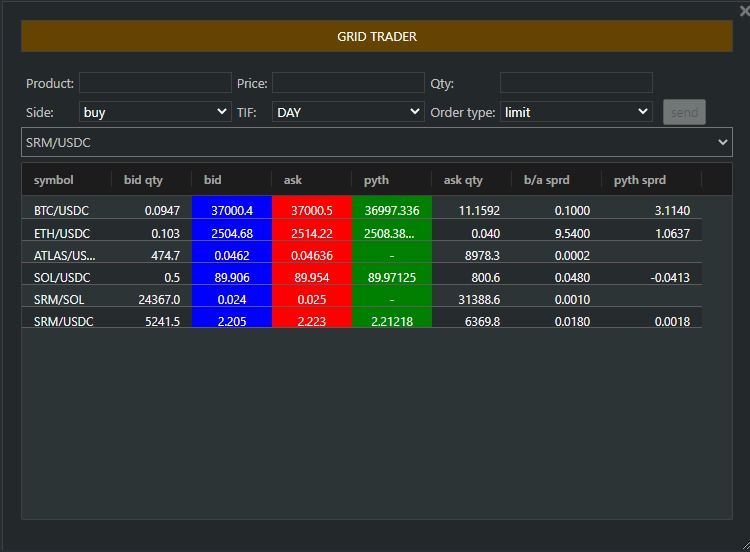Click the Qty input field
The height and width of the screenshot is (552, 750).
[576, 83]
